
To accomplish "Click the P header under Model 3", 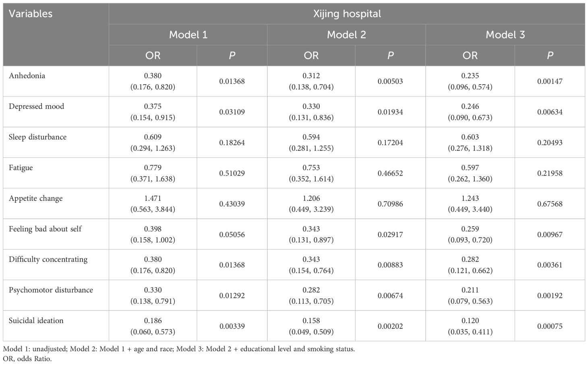I will coord(550,56).
